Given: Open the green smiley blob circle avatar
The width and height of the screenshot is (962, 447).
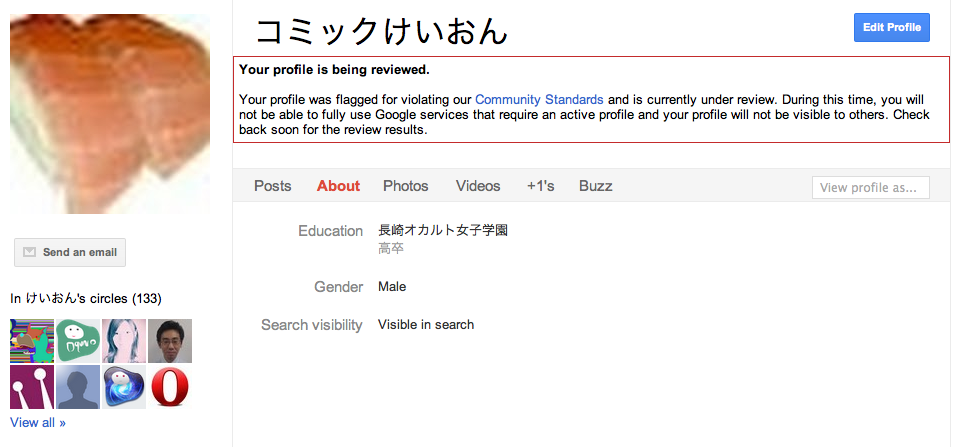Looking at the screenshot, I should pos(78,341).
